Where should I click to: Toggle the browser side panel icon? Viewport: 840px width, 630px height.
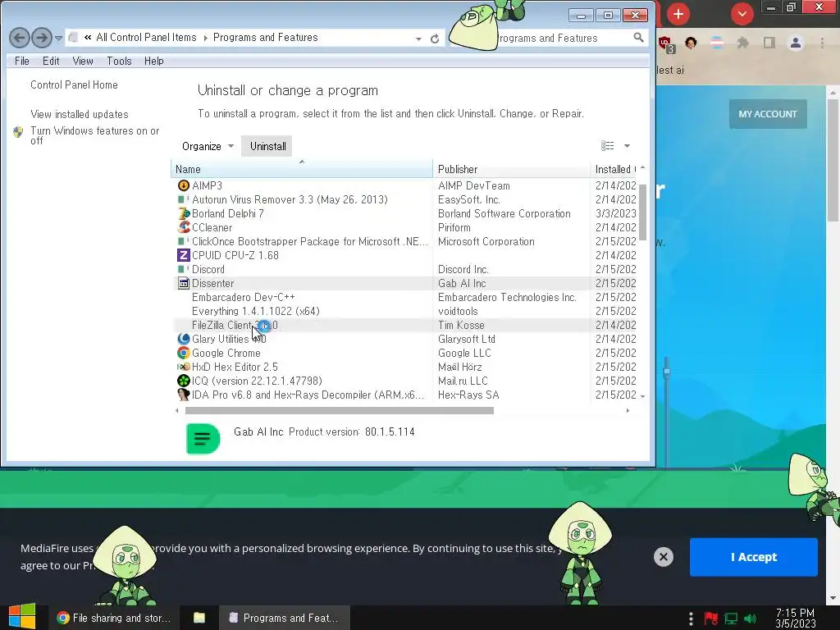point(769,43)
